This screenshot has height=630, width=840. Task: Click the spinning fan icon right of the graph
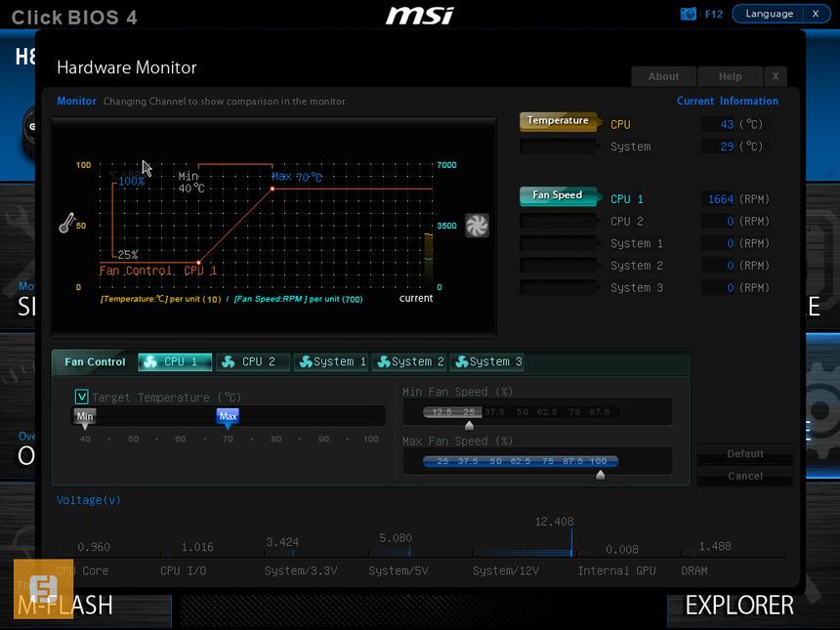tap(478, 225)
